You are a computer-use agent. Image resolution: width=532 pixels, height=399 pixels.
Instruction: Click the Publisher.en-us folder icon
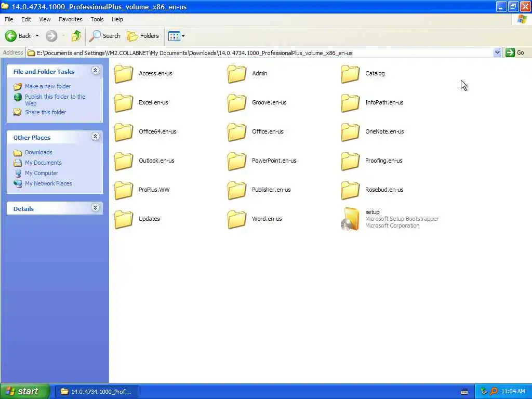237,190
